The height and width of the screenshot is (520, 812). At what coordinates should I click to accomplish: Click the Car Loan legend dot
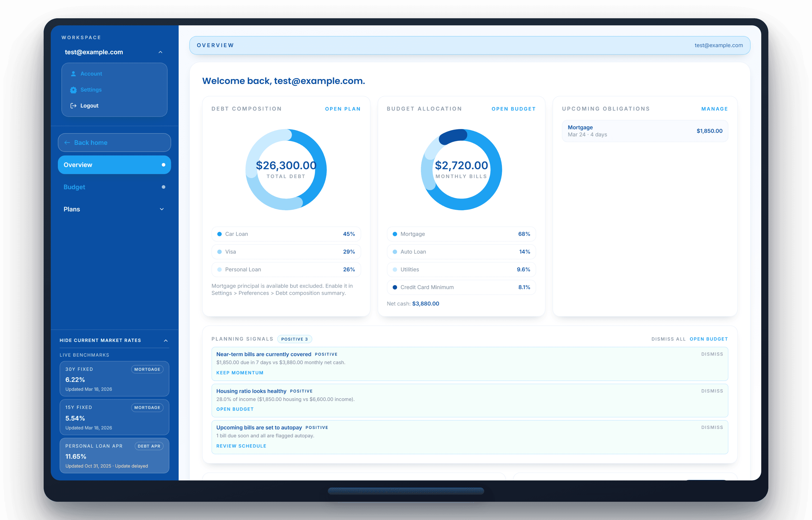pos(219,234)
